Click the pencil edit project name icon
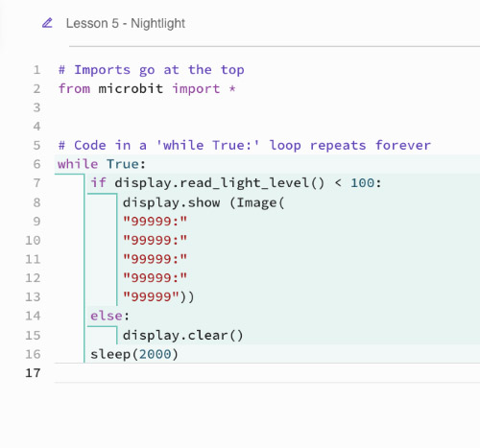The width and height of the screenshot is (480, 448). [x=47, y=23]
